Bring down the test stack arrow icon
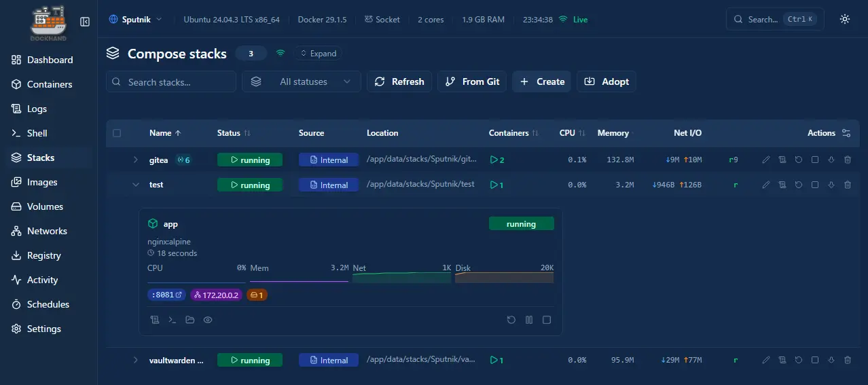The width and height of the screenshot is (868, 385). 831,185
